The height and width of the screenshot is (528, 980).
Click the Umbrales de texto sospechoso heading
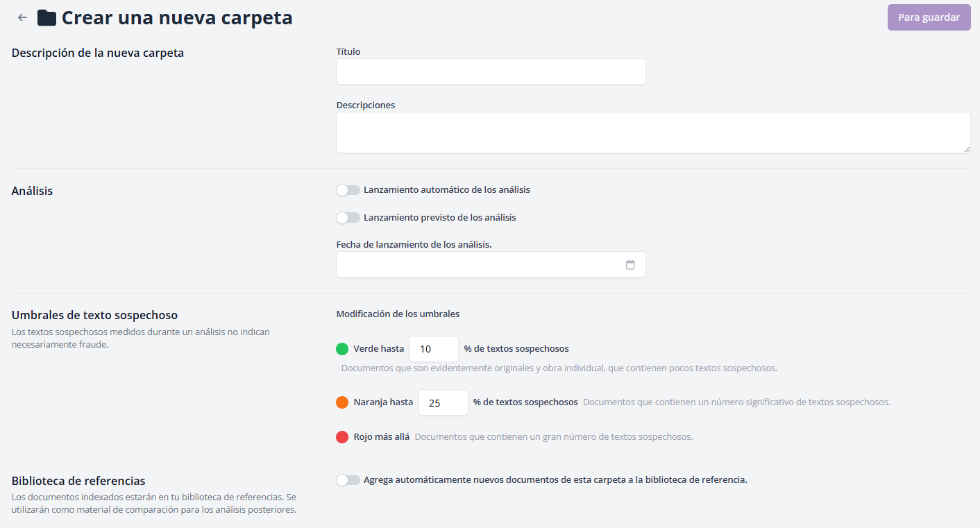[x=94, y=315]
